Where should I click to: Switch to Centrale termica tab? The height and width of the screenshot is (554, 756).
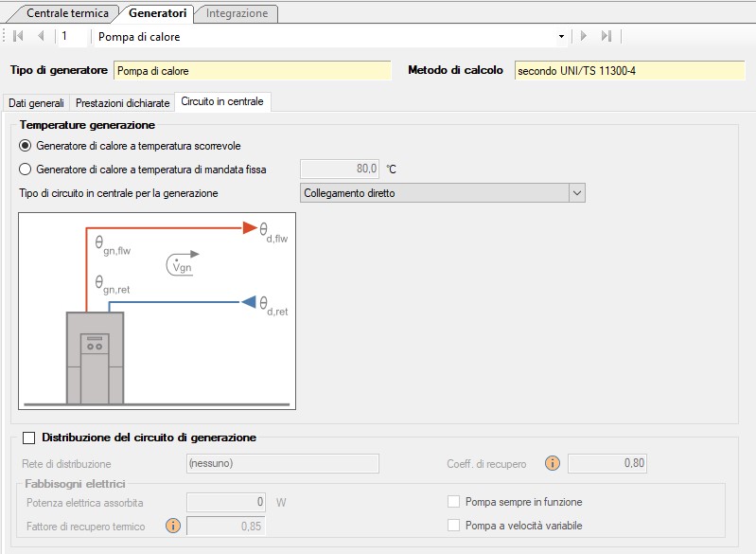(x=67, y=13)
